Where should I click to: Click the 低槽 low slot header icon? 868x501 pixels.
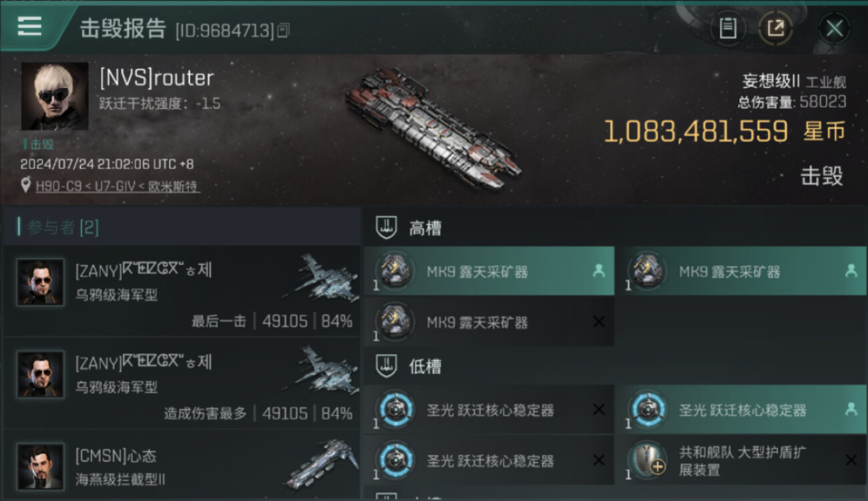[387, 366]
